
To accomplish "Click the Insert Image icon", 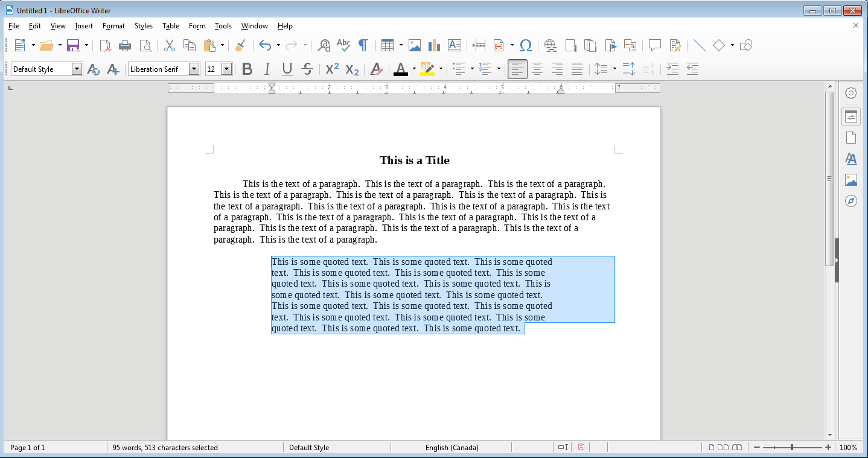I will (x=414, y=45).
